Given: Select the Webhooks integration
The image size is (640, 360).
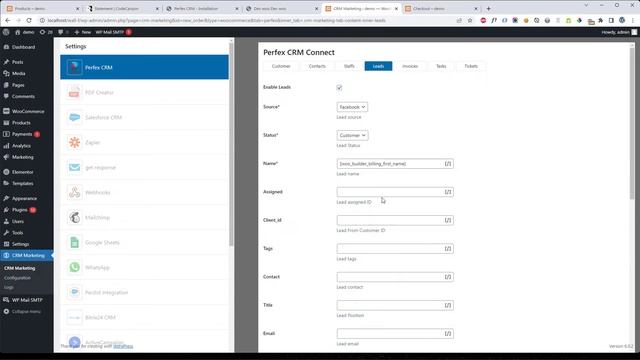Looking at the screenshot, I should (144, 192).
